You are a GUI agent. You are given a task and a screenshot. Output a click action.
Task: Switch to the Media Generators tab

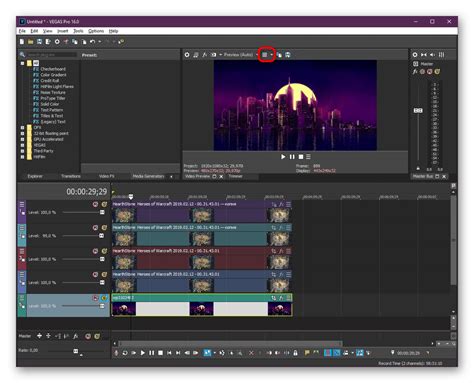coord(148,176)
